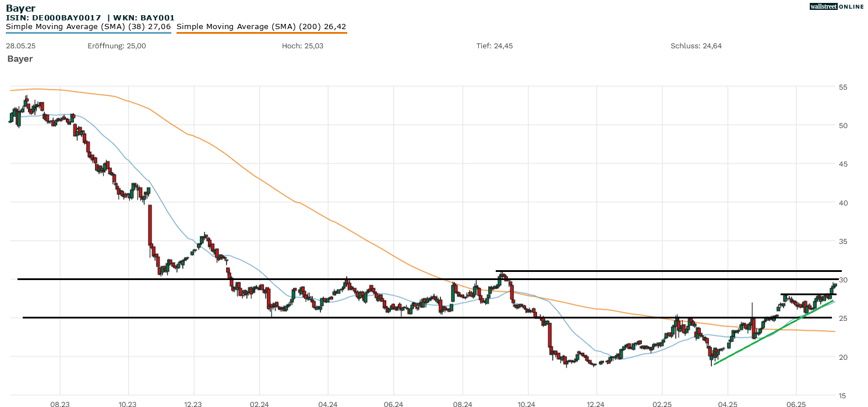Select the ISIN DE000BAY0017 text
Image resolution: width=868 pixels, height=407 pixels.
click(54, 17)
